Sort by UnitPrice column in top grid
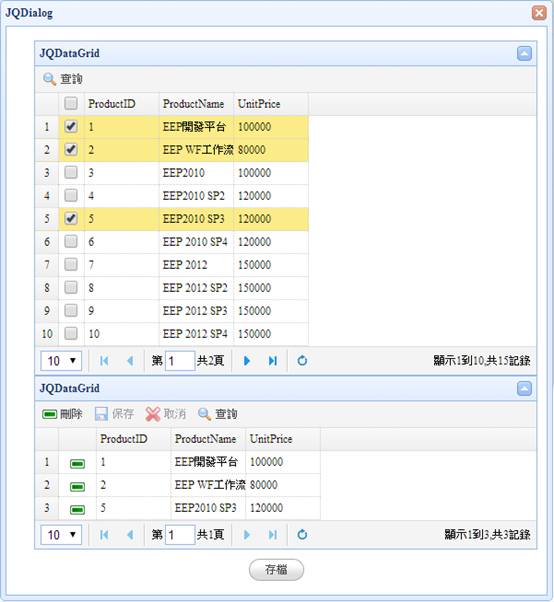The width and height of the screenshot is (554, 602). coord(259,104)
